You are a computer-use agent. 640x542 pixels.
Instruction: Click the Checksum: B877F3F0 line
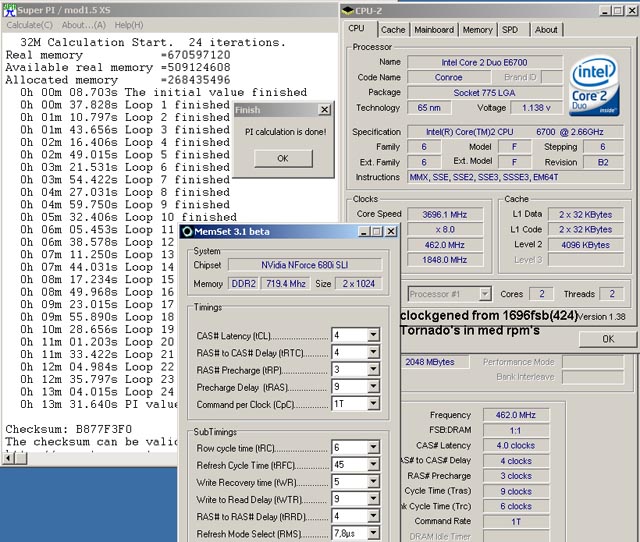point(69,429)
